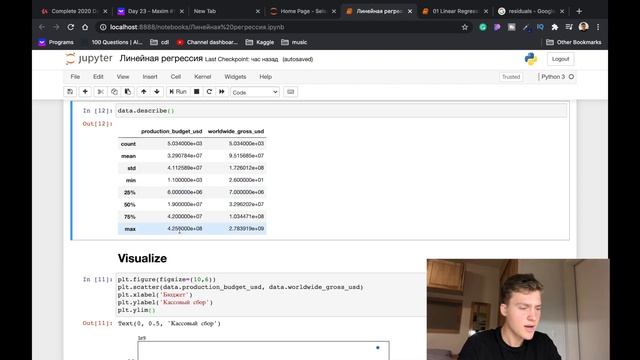Insert a cell below with the plus icon
640x360 pixels.
85,92
